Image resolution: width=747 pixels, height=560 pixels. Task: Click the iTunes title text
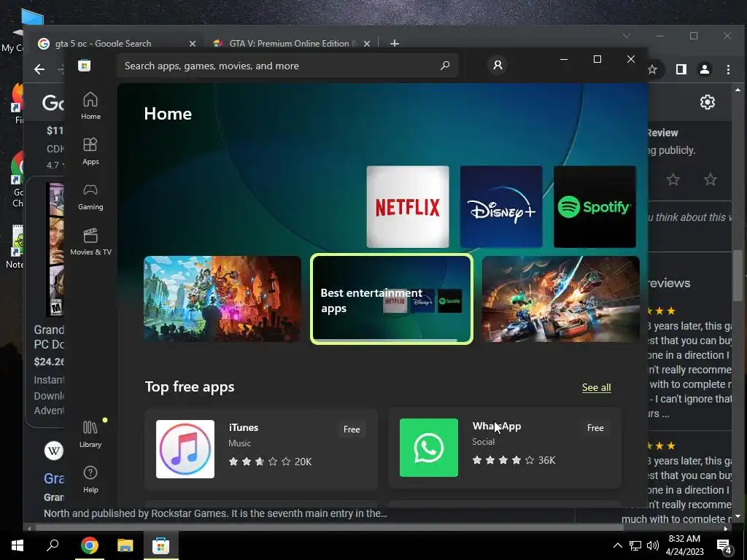(x=244, y=427)
